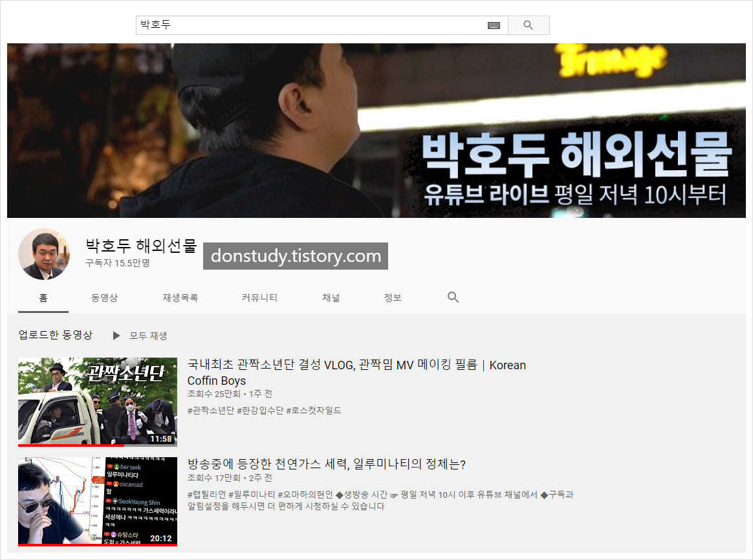Click the view count 조회수 25만회 text
This screenshot has width=753, height=560.
[x=213, y=394]
